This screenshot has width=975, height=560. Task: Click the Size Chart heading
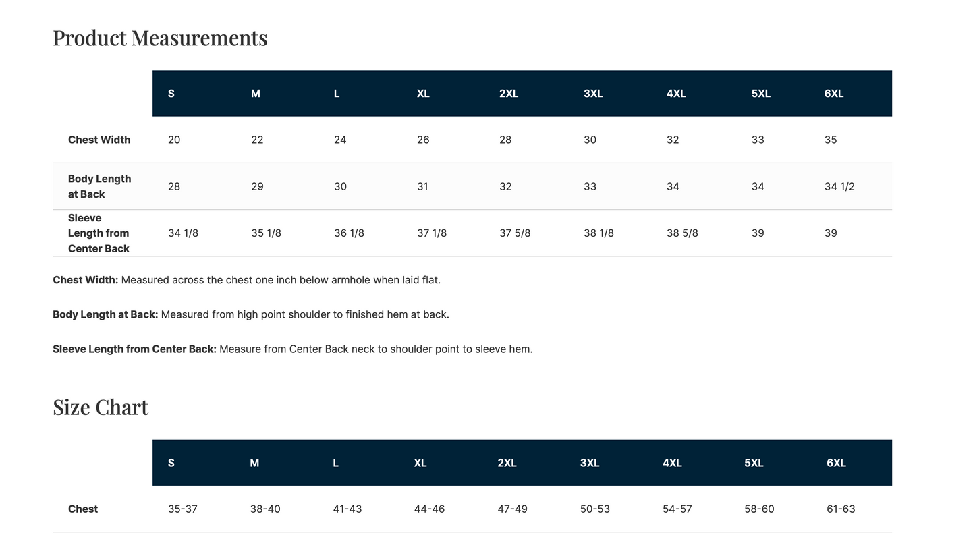tap(101, 407)
